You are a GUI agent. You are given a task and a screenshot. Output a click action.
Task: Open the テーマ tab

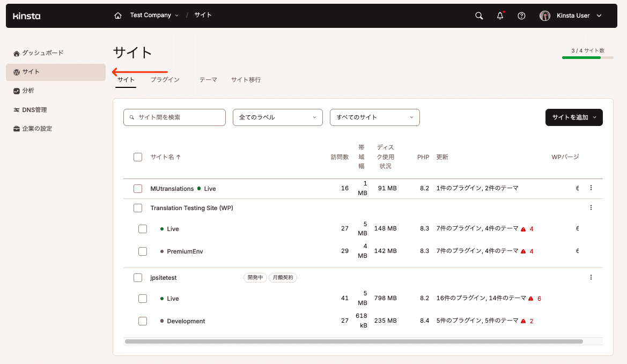208,79
